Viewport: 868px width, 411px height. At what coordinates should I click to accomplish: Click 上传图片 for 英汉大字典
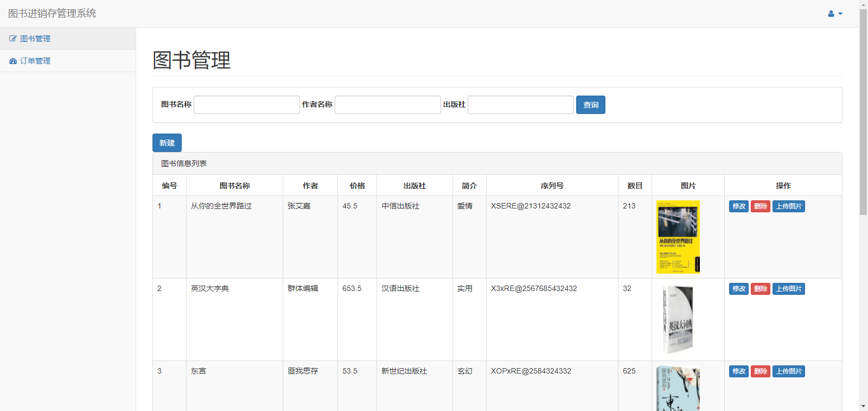click(789, 289)
